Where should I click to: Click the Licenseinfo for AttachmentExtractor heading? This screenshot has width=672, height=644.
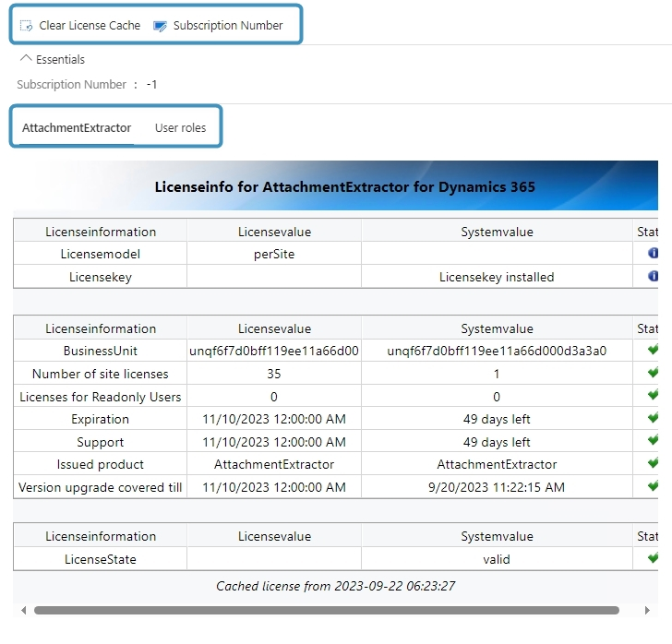pyautogui.click(x=345, y=186)
